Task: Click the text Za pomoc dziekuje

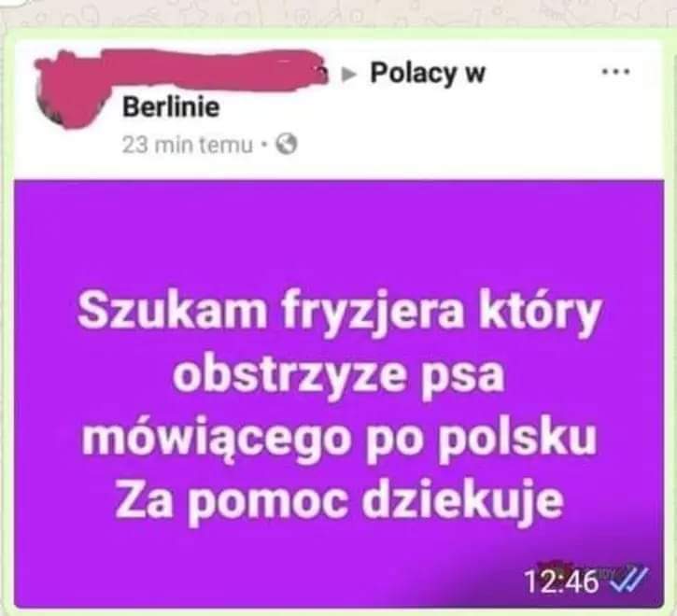Action: point(339,501)
